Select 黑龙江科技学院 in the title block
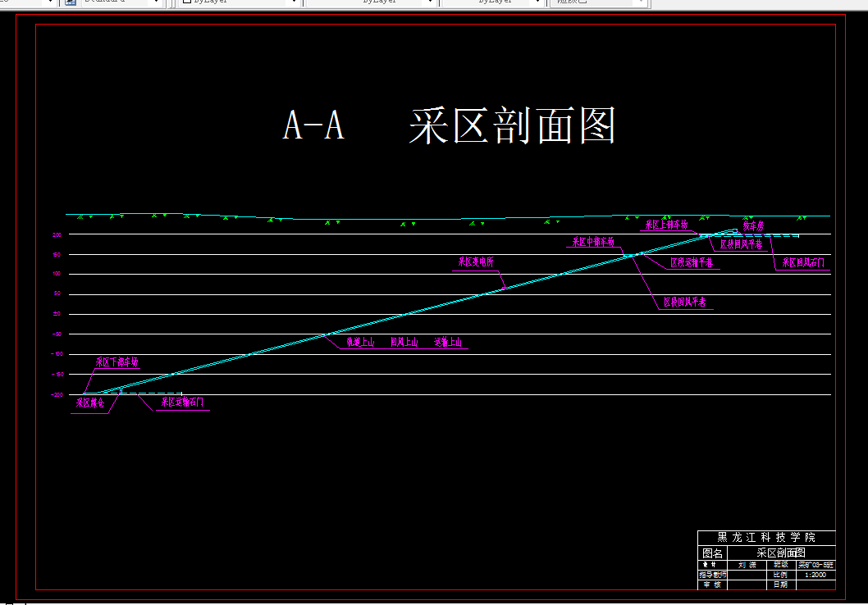 [x=766, y=537]
